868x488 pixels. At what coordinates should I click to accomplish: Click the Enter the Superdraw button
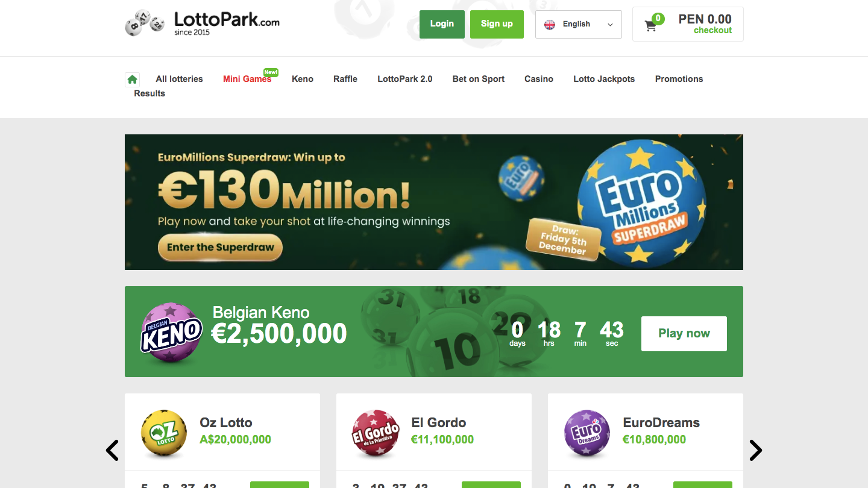[221, 248]
